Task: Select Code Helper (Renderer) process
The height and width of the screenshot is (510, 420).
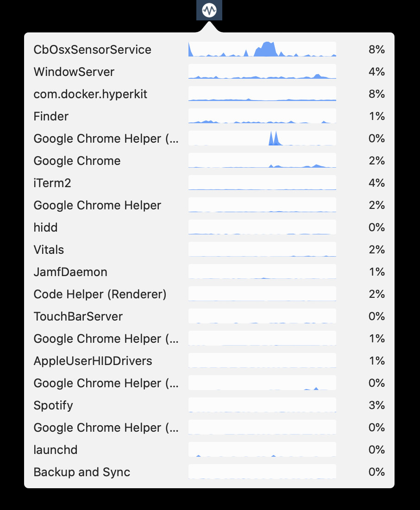Action: (x=209, y=294)
